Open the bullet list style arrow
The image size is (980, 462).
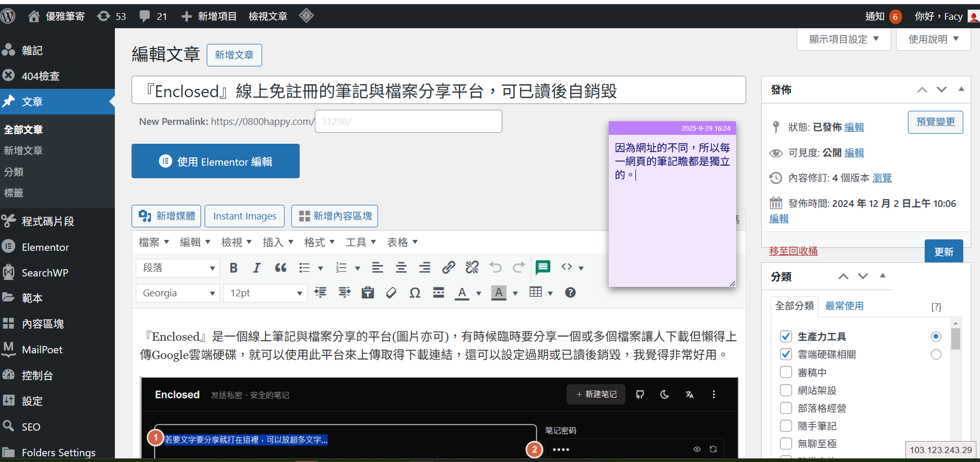tap(320, 269)
